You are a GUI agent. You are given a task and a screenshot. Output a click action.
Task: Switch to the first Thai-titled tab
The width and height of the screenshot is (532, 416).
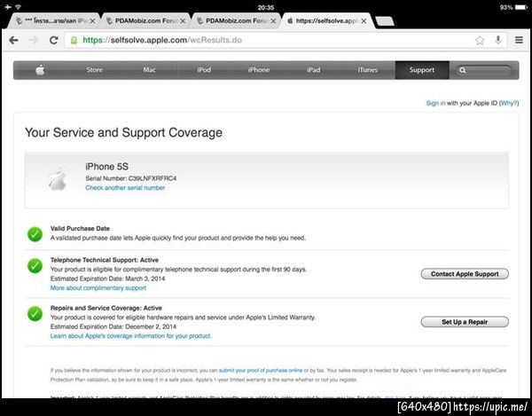tap(54, 21)
